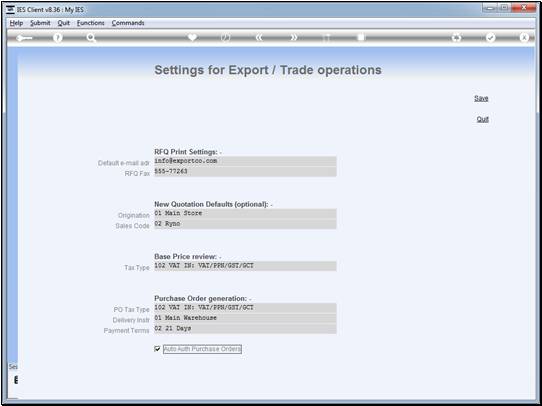Open the Commands menu
Screen dimensions: 542x406
128,23
